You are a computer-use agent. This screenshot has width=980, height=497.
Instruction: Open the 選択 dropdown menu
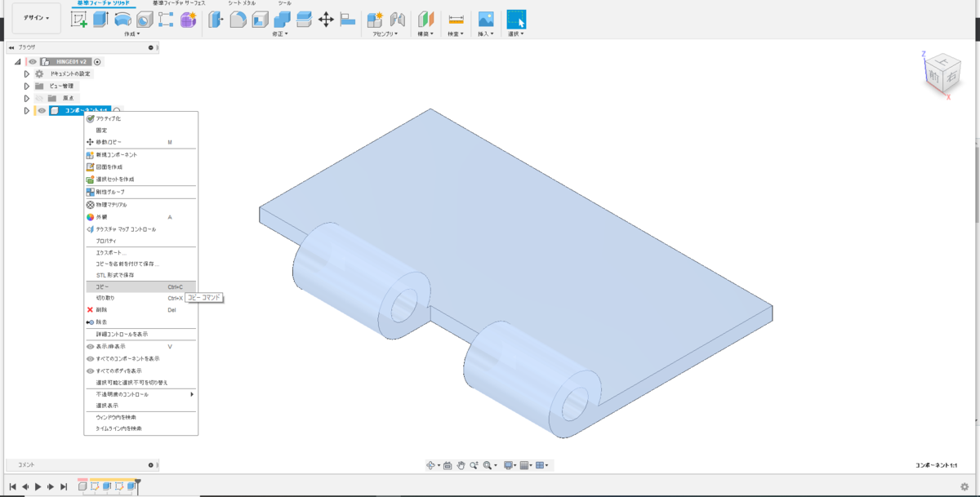516,34
